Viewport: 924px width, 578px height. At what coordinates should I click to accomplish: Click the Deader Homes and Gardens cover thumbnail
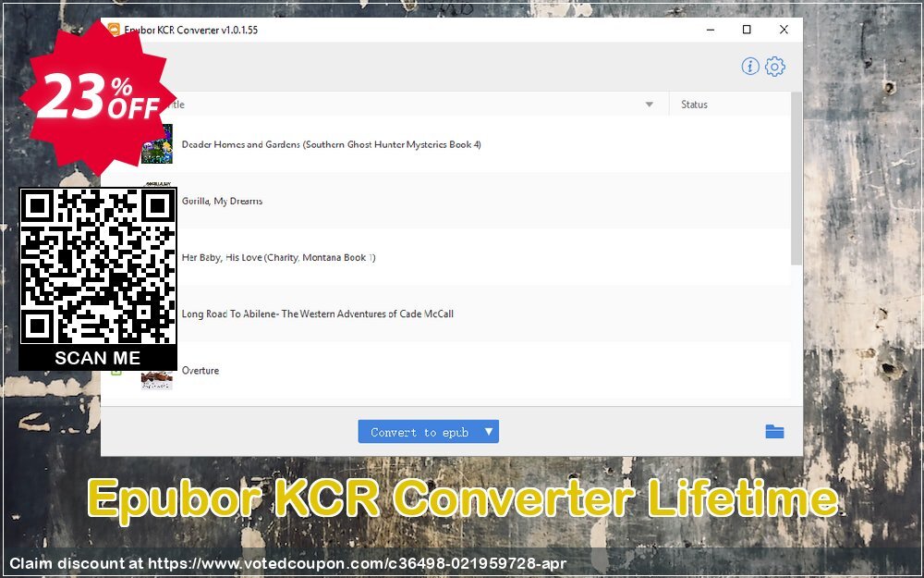(x=158, y=144)
